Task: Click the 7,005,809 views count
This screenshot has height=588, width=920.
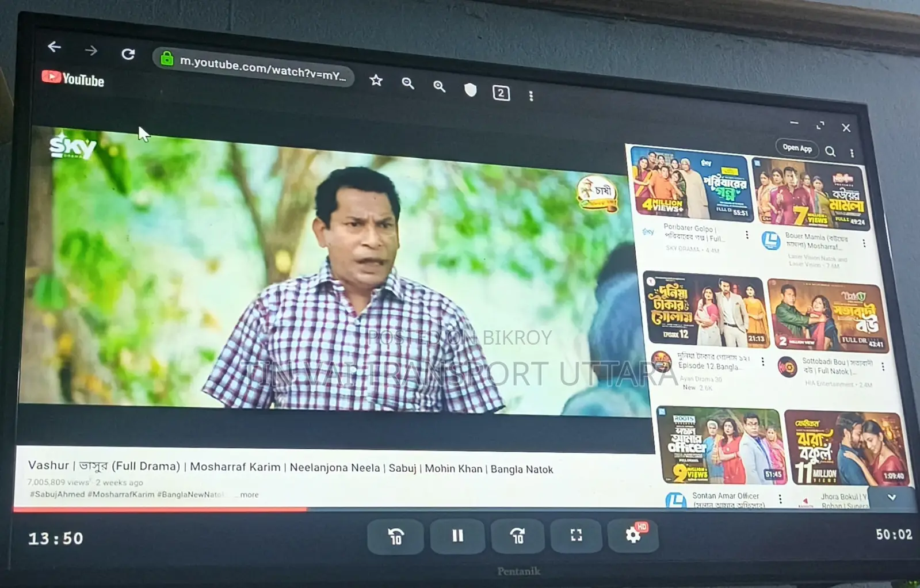Action: pos(58,482)
